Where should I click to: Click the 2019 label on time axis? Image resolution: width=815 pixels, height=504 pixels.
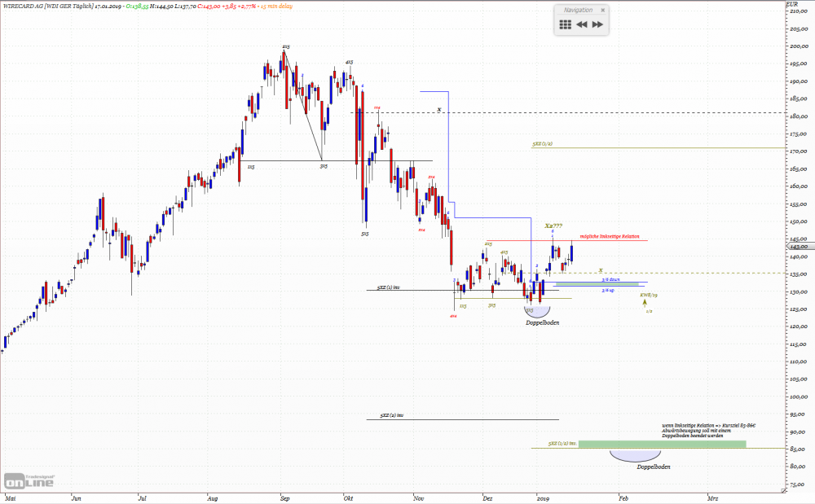pyautogui.click(x=543, y=498)
